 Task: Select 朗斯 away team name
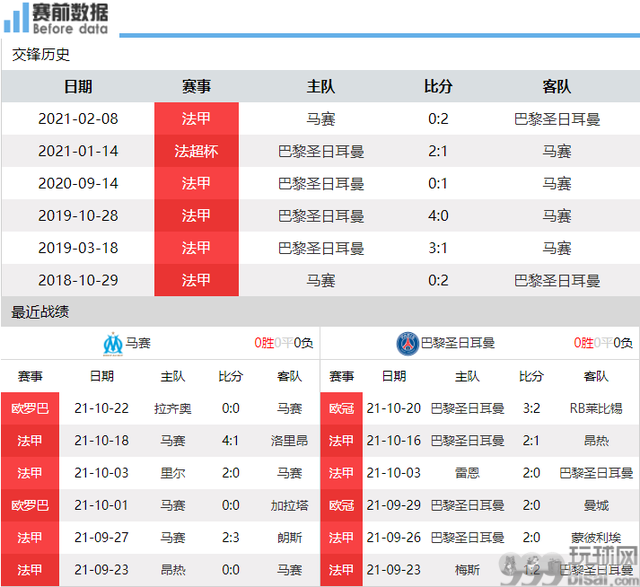point(289,538)
